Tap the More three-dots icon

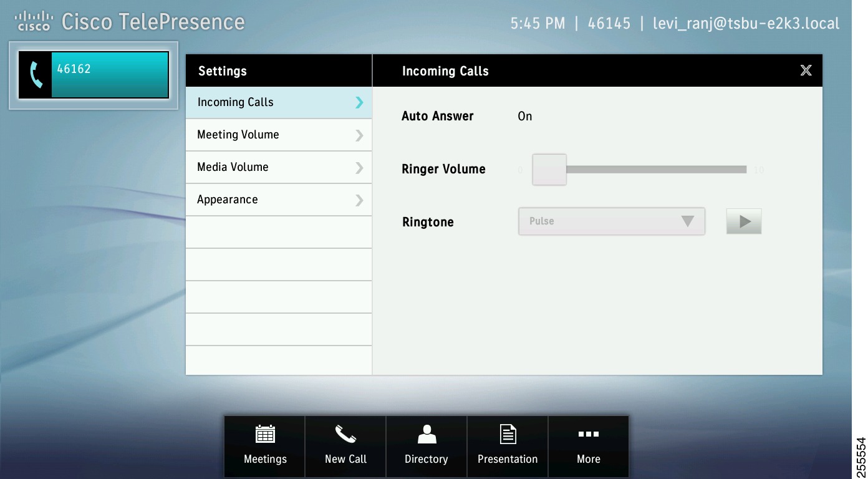coord(589,434)
